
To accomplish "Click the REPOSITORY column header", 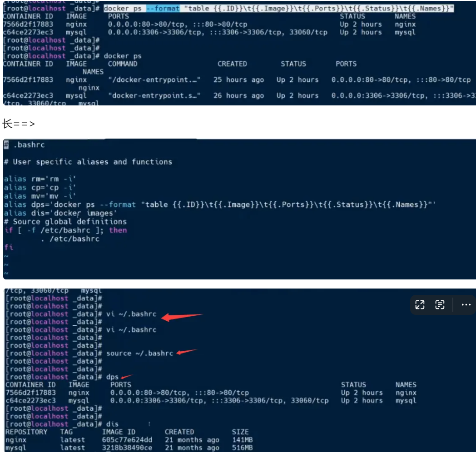I will tap(26, 432).
